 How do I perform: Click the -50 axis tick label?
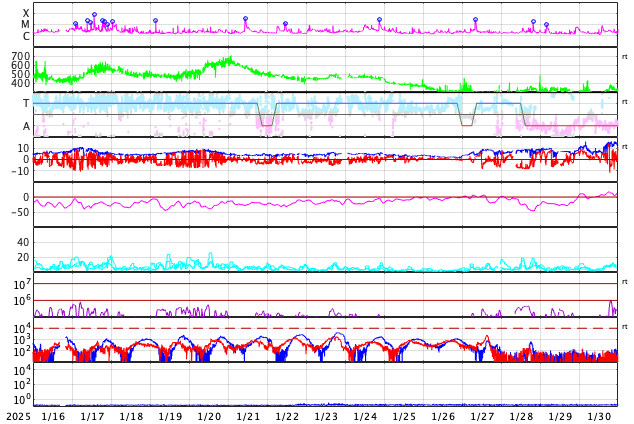pyautogui.click(x=17, y=212)
